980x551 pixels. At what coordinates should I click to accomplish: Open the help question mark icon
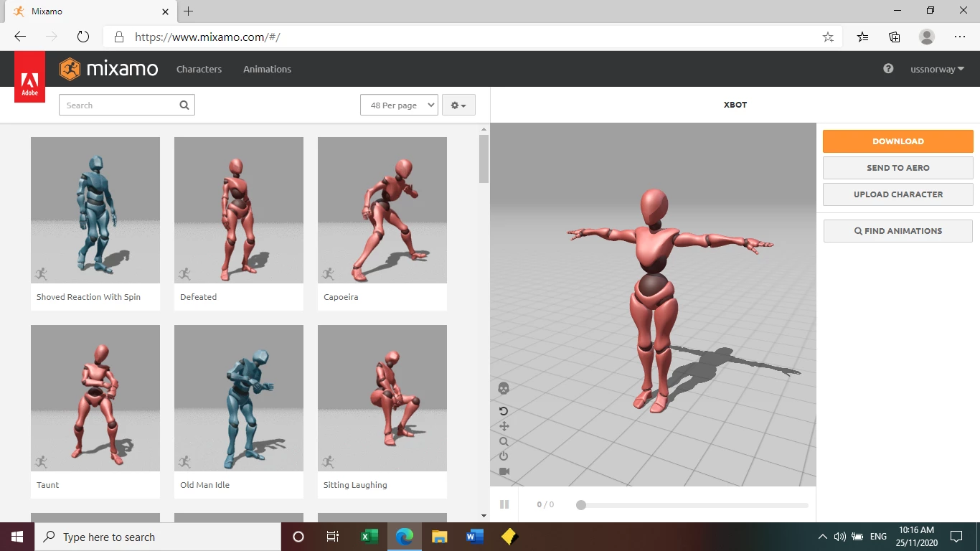pyautogui.click(x=888, y=69)
